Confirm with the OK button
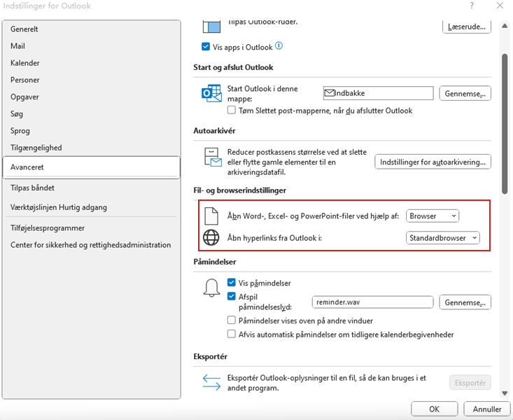The width and height of the screenshot is (513, 420). pos(434,409)
